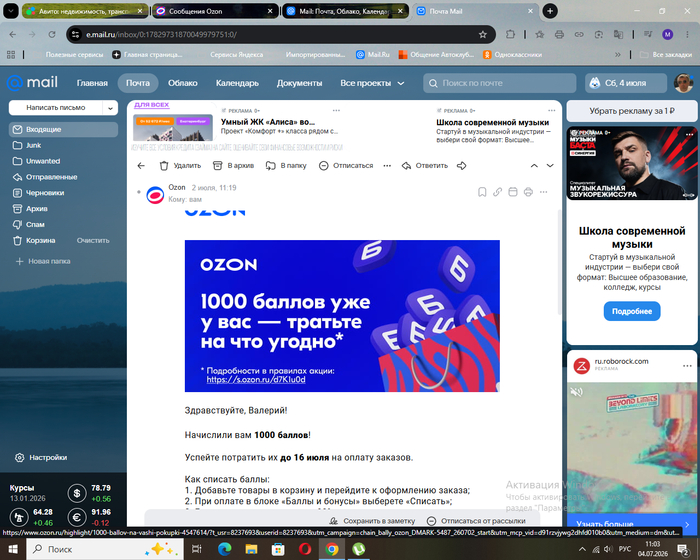Open previous email with up chevron
This screenshot has width=700, height=560.
click(x=534, y=166)
